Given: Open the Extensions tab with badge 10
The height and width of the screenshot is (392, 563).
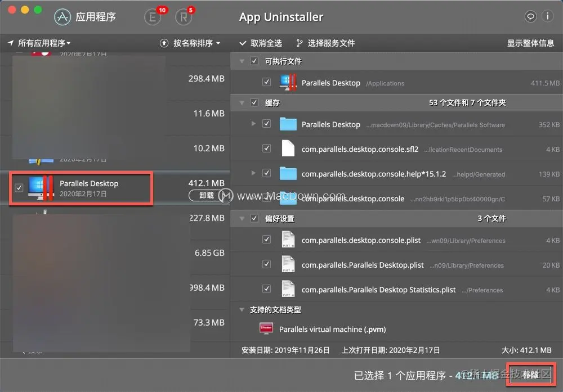Looking at the screenshot, I should pos(153,17).
